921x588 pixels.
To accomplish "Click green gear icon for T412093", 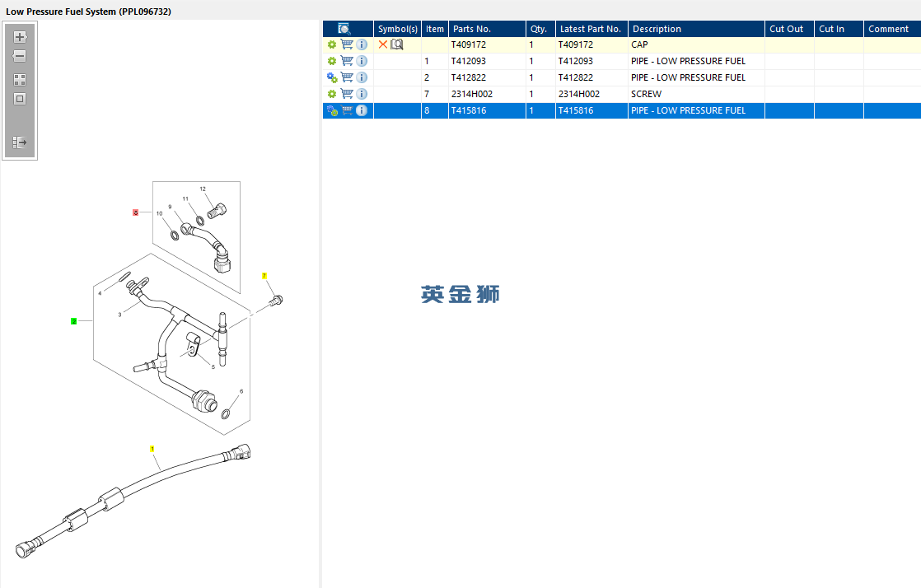I will click(x=332, y=61).
